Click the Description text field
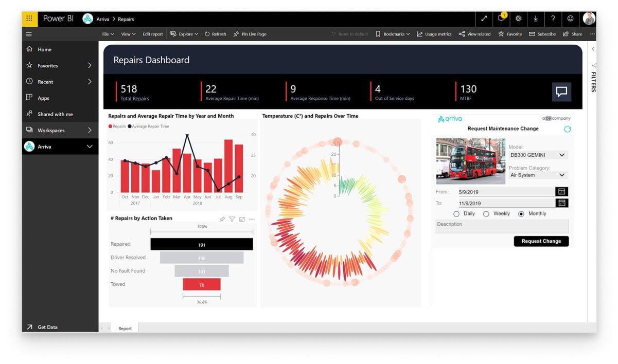Viewport: 618px width, 364px height. [x=502, y=226]
